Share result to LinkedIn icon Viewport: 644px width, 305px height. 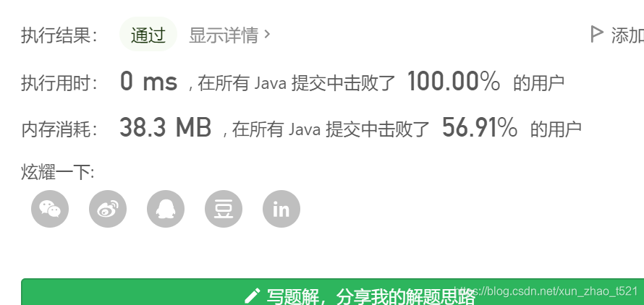pyautogui.click(x=281, y=209)
